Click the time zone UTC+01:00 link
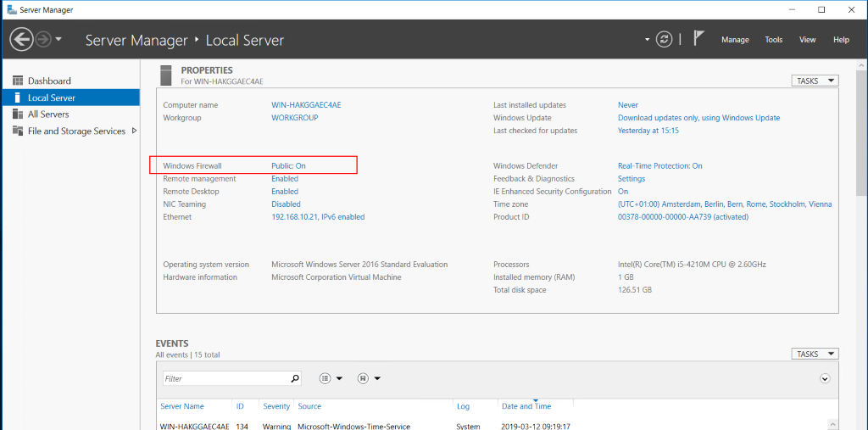 pyautogui.click(x=725, y=204)
